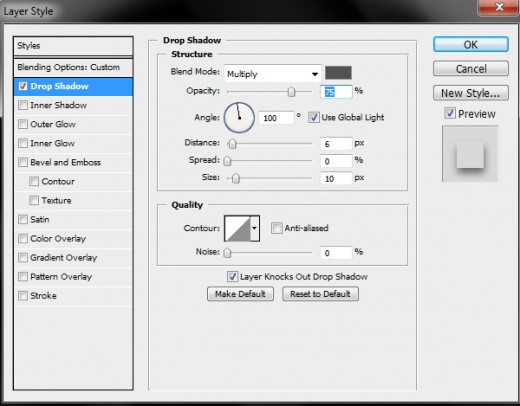The height and width of the screenshot is (406, 520).
Task: Click the Opacity slider handle
Action: coord(291,92)
